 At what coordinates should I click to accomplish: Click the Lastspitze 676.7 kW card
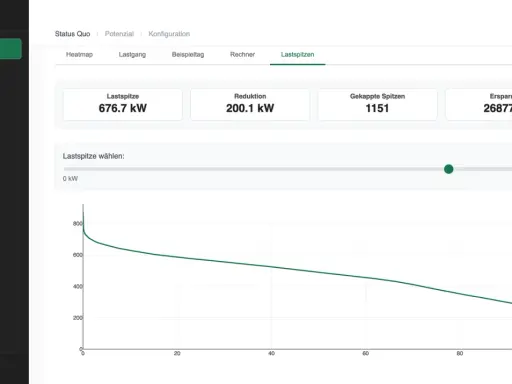(123, 104)
